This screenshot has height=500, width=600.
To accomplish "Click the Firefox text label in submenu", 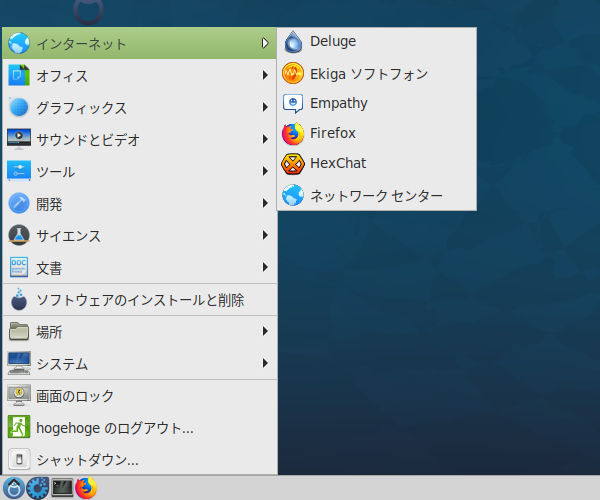I will (x=333, y=133).
